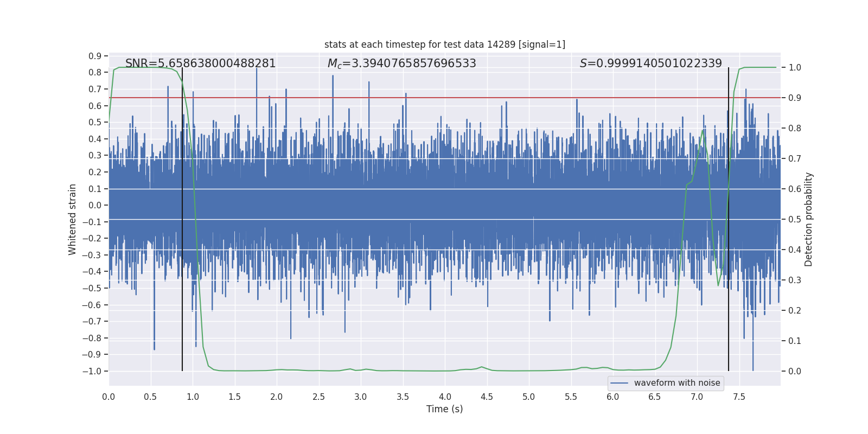Click the first black vertical marker line
This screenshot has width=868, height=434.
pyautogui.click(x=182, y=219)
